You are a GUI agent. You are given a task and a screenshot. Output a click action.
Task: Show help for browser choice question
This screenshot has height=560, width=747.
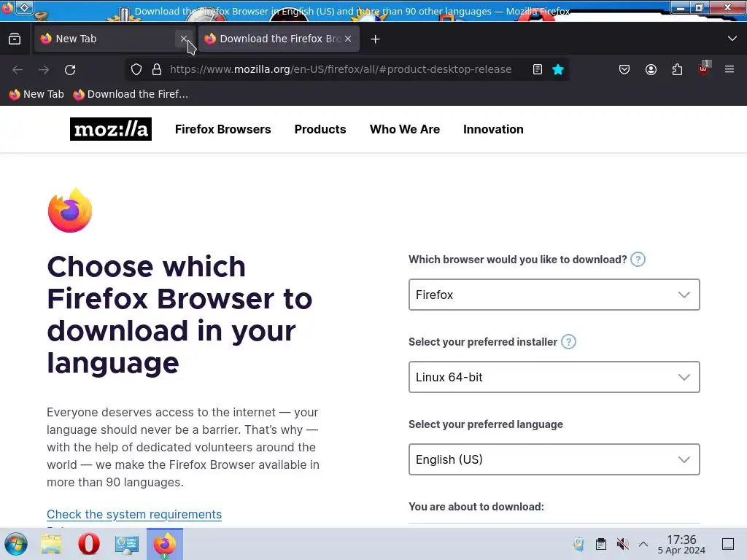click(x=638, y=260)
